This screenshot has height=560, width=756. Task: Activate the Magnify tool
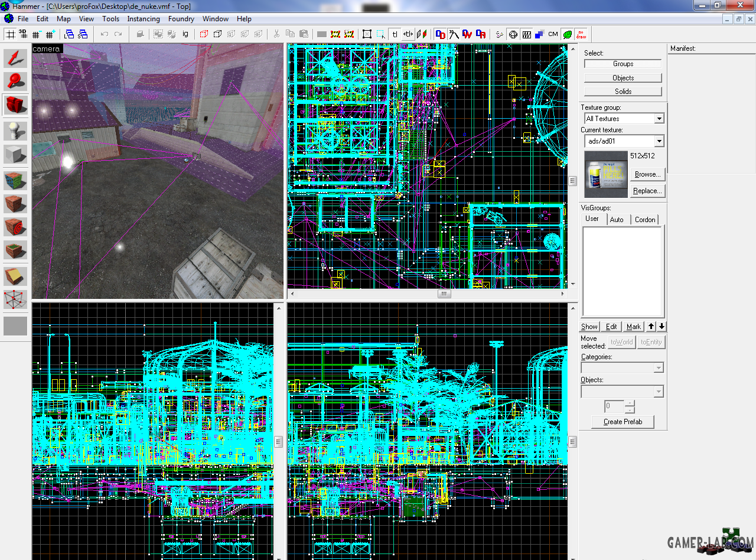coord(16,82)
